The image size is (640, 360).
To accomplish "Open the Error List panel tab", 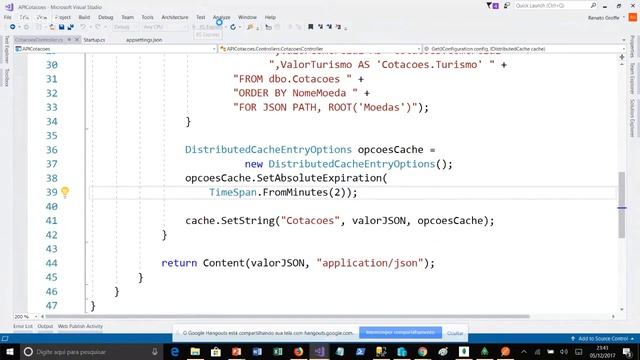I will pos(23,326).
